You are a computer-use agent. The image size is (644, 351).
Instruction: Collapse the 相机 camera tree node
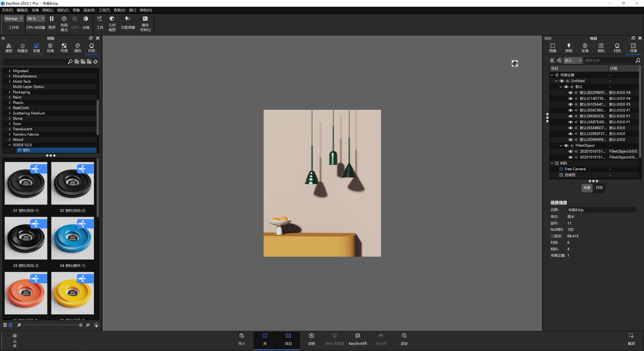coord(552,163)
